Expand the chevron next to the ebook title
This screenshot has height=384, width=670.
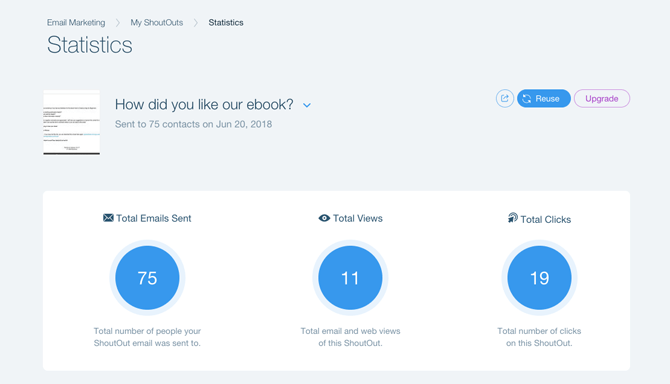click(x=307, y=105)
